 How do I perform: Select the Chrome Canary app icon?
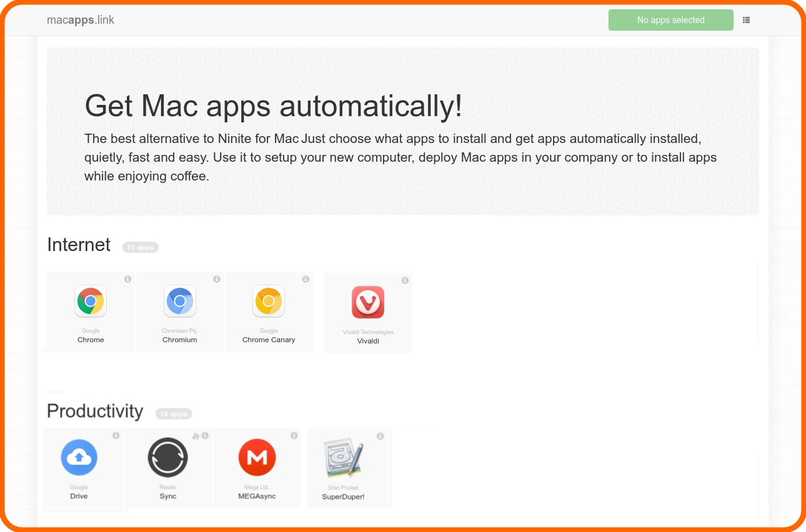click(x=269, y=301)
